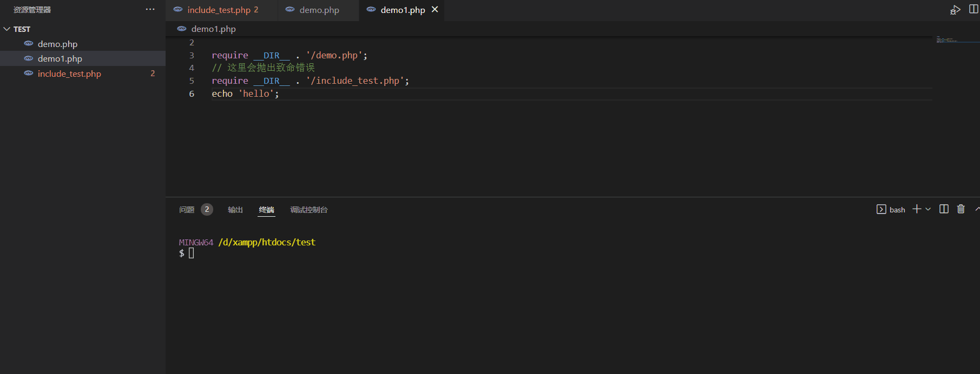The image size is (980, 374).
Task: Split the terminal pane
Action: 944,209
